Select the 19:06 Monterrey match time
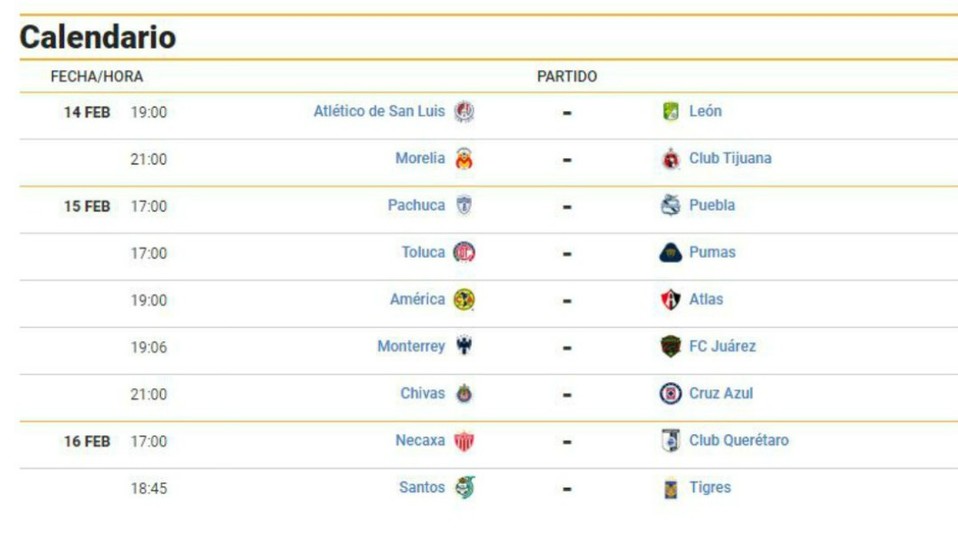The image size is (958, 542). coord(148,348)
